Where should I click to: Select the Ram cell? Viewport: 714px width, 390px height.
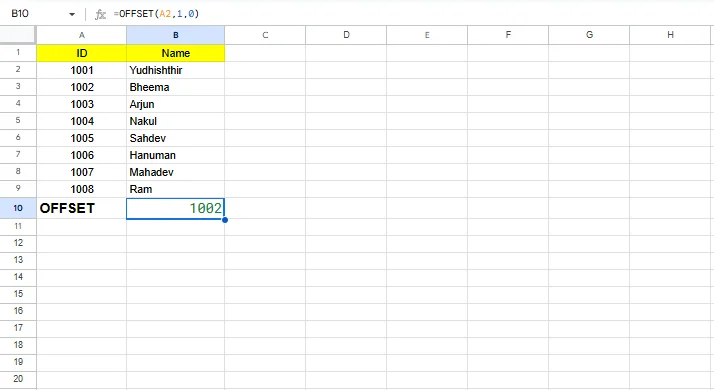175,189
